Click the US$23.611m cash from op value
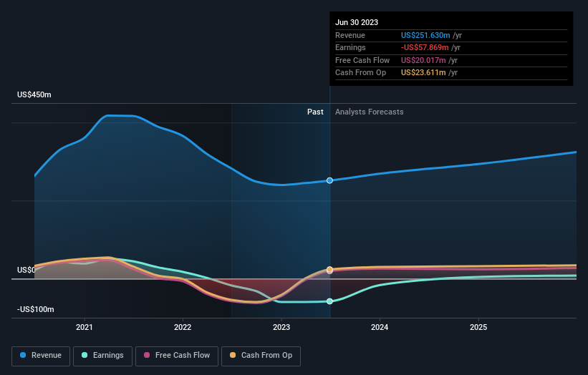Viewport: 588px width, 375px height. click(423, 73)
